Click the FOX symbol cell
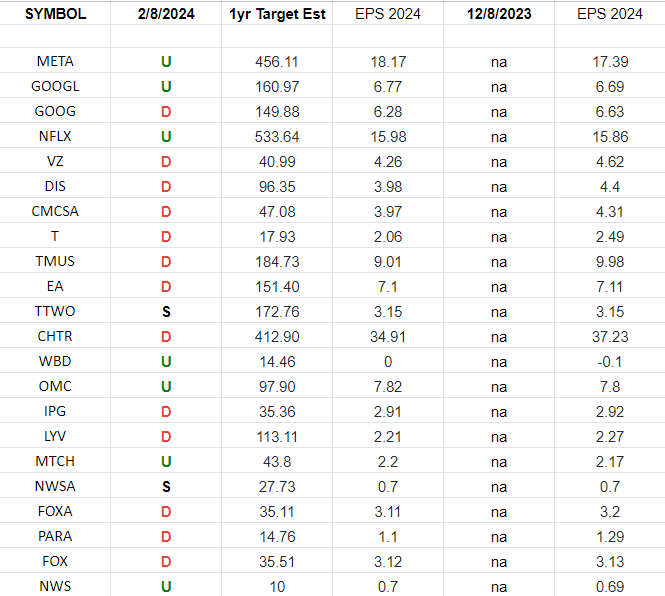 (x=55, y=561)
